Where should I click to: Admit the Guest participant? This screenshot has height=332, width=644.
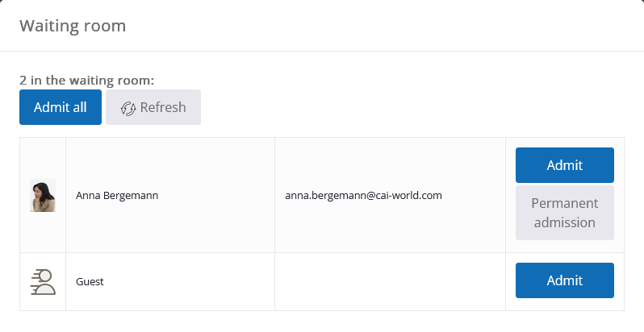coord(565,280)
